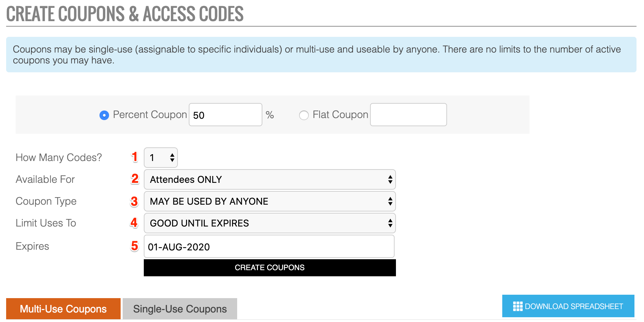Click the red number 1 marker
The height and width of the screenshot is (322, 644).
point(135,157)
